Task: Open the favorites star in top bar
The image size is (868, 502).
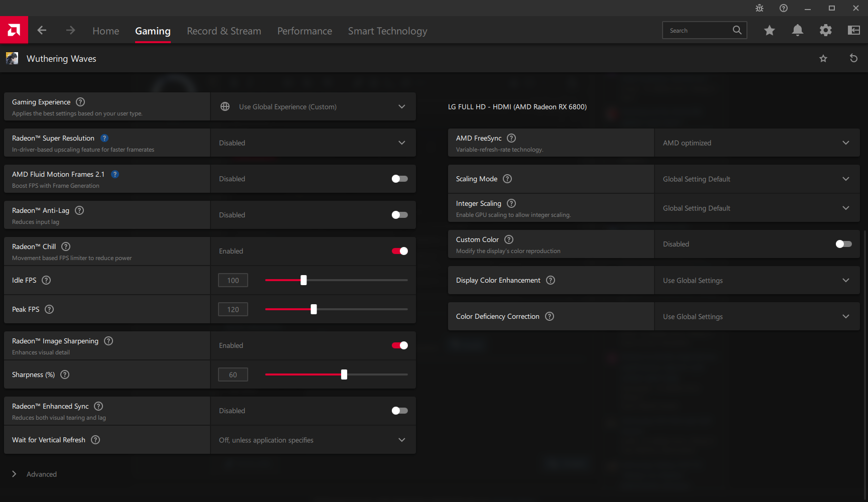Action: pyautogui.click(x=769, y=31)
